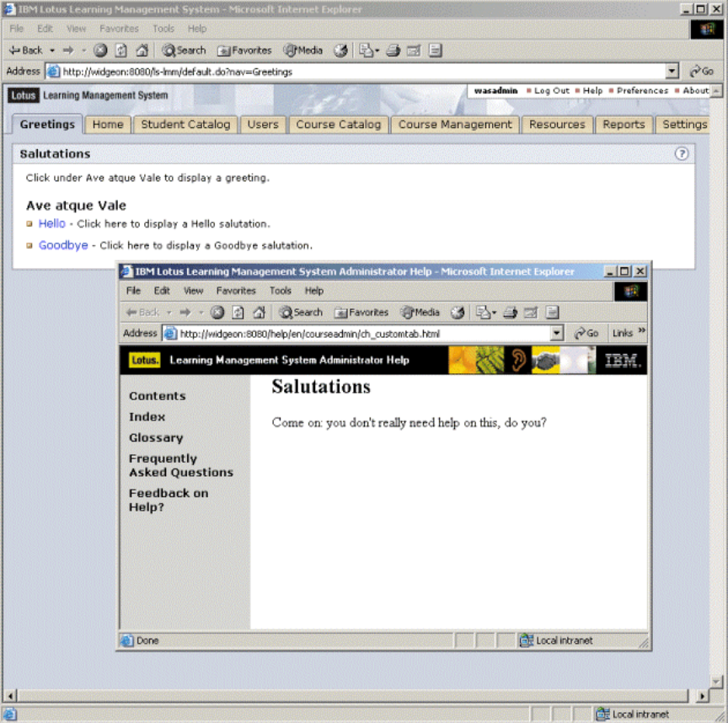728x723 pixels.
Task: Open Frequently Asked Questions in help sidebar
Action: [x=181, y=465]
